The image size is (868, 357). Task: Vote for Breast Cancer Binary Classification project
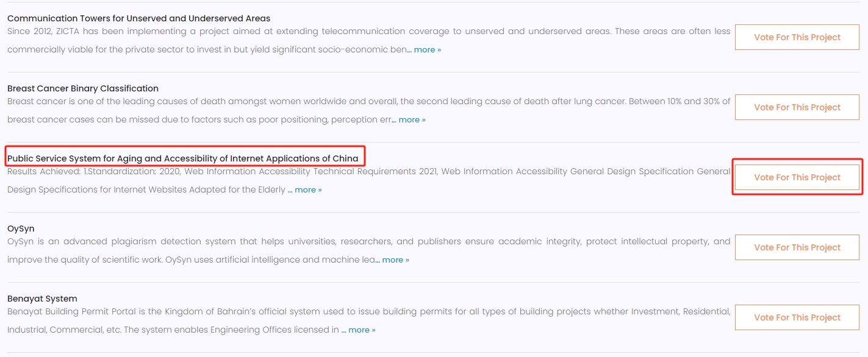click(797, 107)
